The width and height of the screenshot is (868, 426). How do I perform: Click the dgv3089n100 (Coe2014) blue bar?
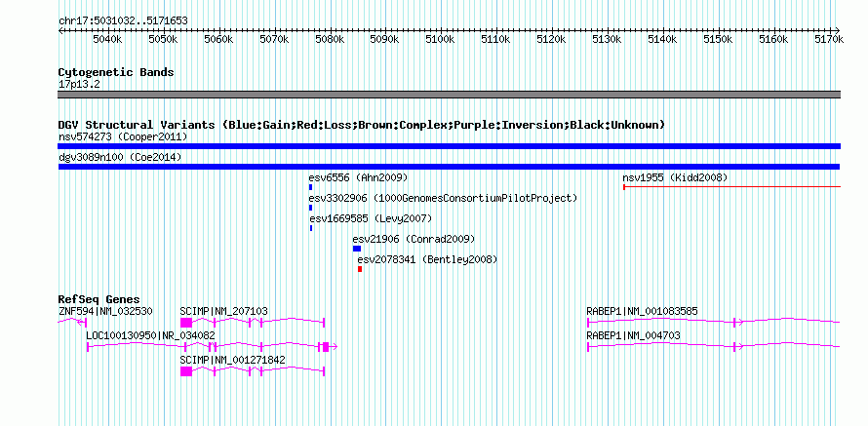pyautogui.click(x=449, y=167)
